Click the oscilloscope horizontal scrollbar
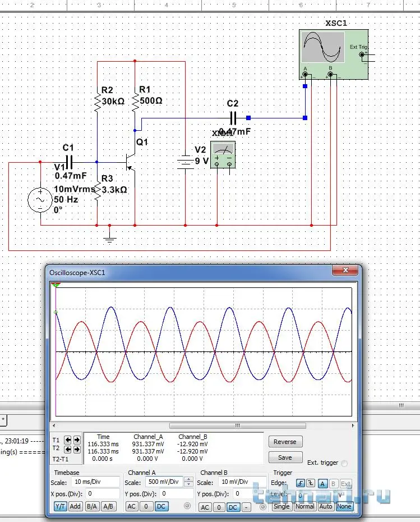 coord(237,426)
